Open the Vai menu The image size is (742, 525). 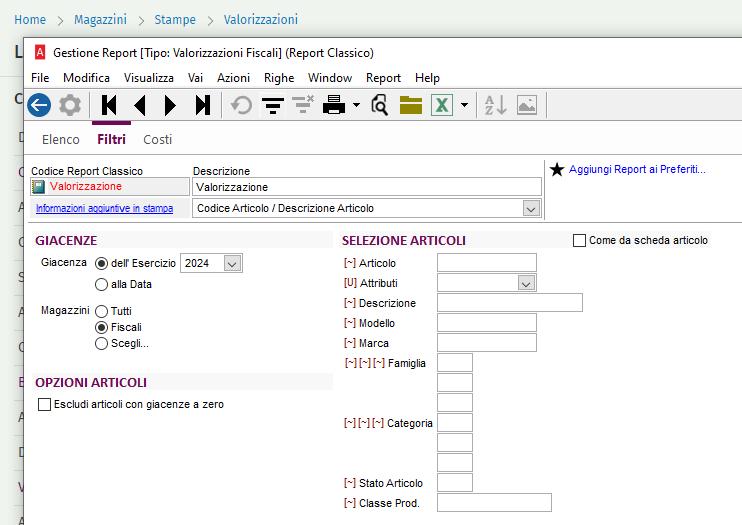tap(195, 78)
